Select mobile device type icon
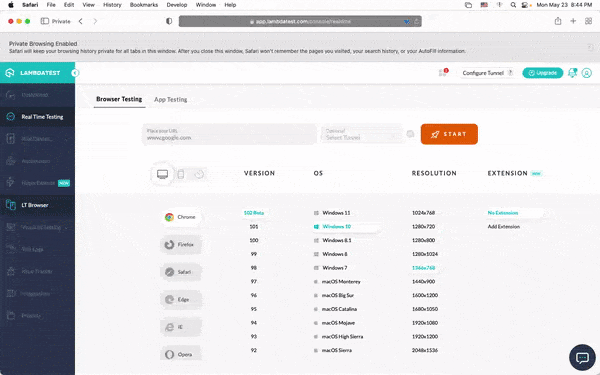Image resolution: width=600 pixels, height=375 pixels. [181, 174]
